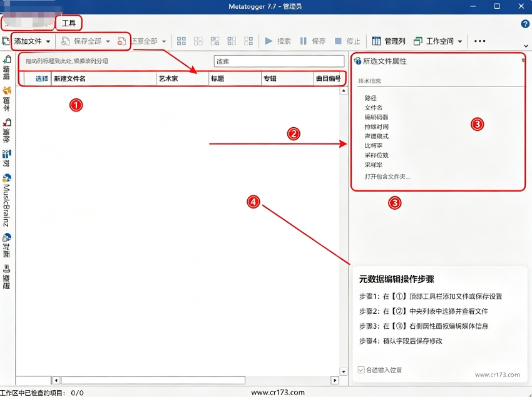This screenshot has height=397, width=532.
Task: Click the fifth of the five grid icons
Action: (248, 41)
